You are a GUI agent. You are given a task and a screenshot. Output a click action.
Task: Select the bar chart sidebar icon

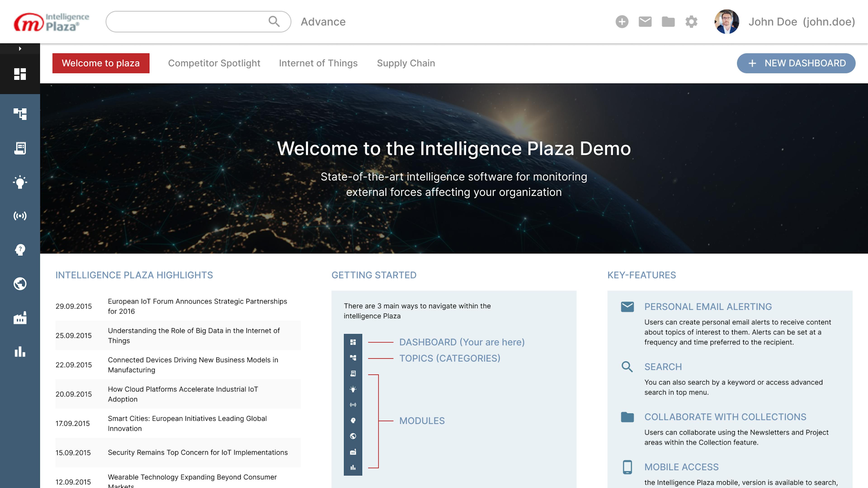[x=20, y=351]
